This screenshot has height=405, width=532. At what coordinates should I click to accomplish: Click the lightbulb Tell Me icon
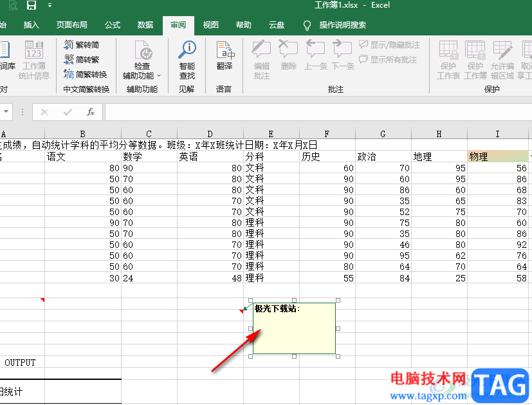pos(307,25)
